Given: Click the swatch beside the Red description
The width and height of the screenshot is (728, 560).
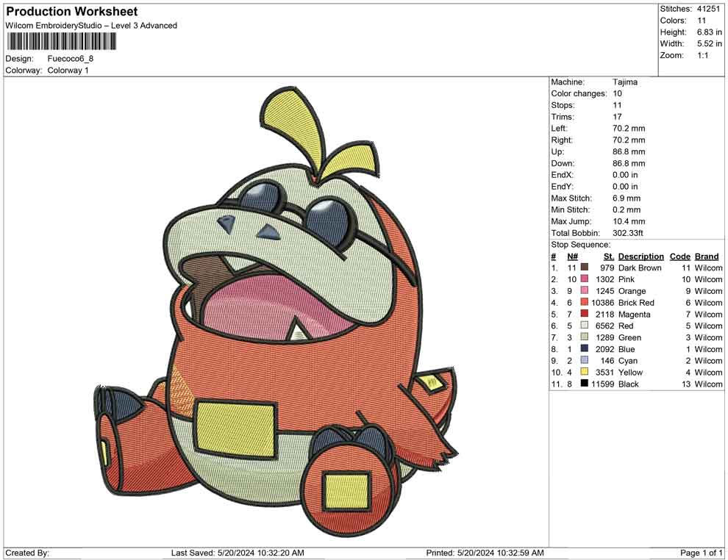Looking at the screenshot, I should (x=585, y=326).
